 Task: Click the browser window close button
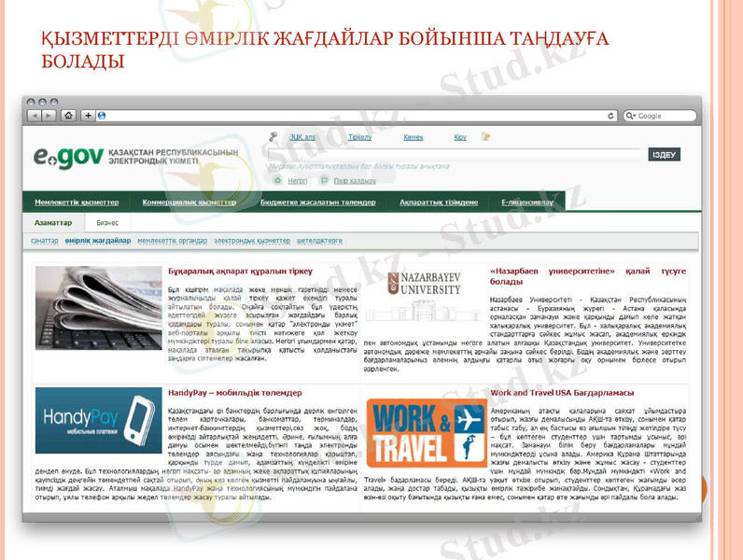(x=31, y=102)
